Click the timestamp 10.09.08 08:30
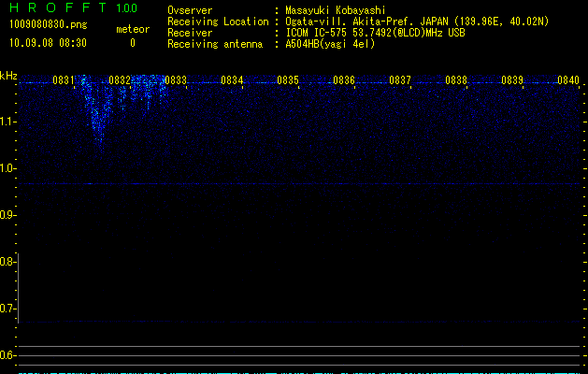This screenshot has width=588, height=374. [x=48, y=43]
